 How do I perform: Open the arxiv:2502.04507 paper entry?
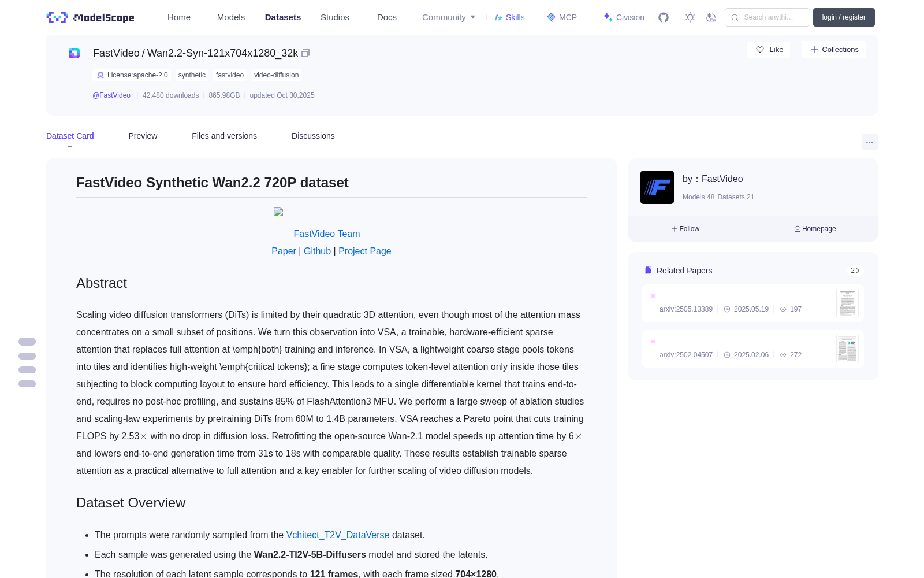(753, 349)
